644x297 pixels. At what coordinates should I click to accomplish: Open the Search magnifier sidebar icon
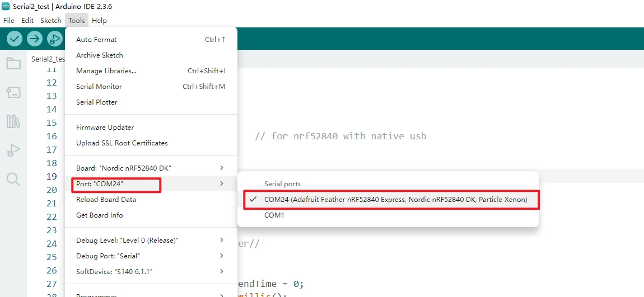(13, 180)
